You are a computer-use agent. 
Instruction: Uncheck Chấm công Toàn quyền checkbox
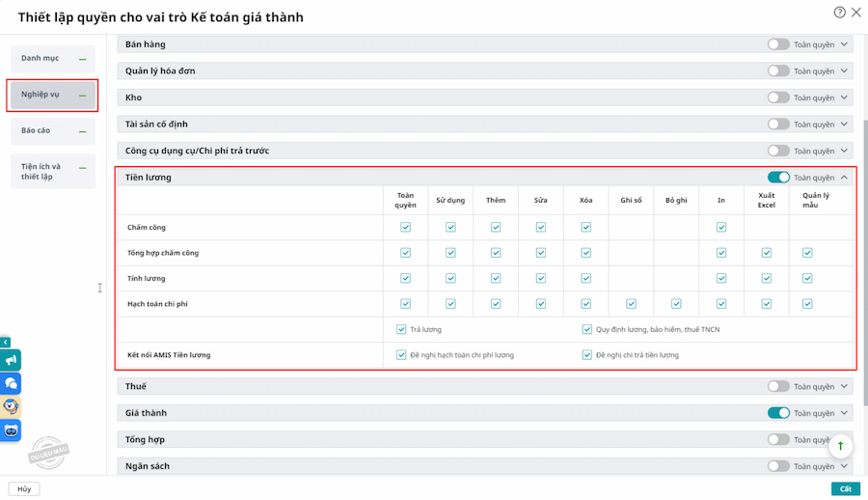click(405, 228)
